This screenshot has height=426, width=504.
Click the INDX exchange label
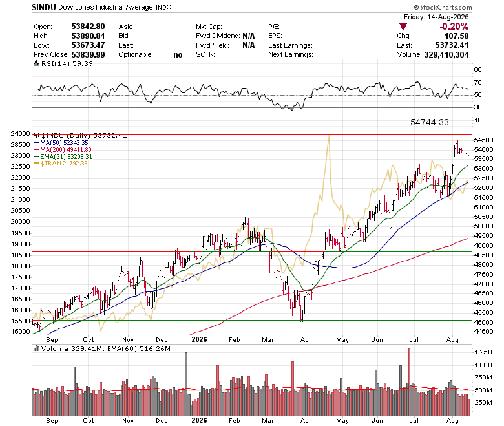(163, 7)
